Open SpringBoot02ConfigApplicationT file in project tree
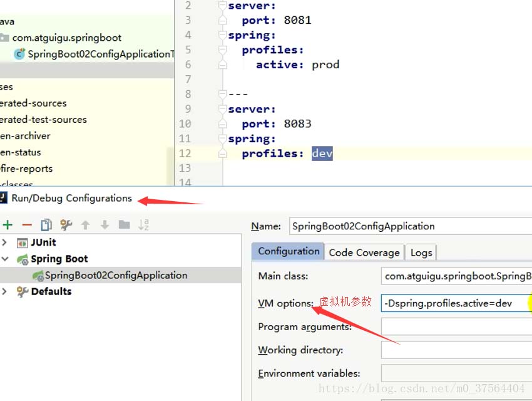The width and height of the screenshot is (532, 401). pos(101,54)
